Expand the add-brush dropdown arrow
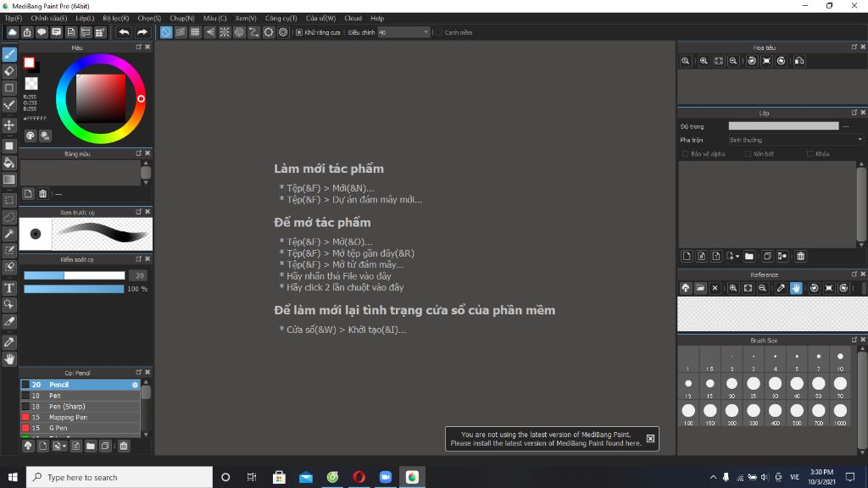Image resolution: width=868 pixels, height=488 pixels. click(x=64, y=446)
